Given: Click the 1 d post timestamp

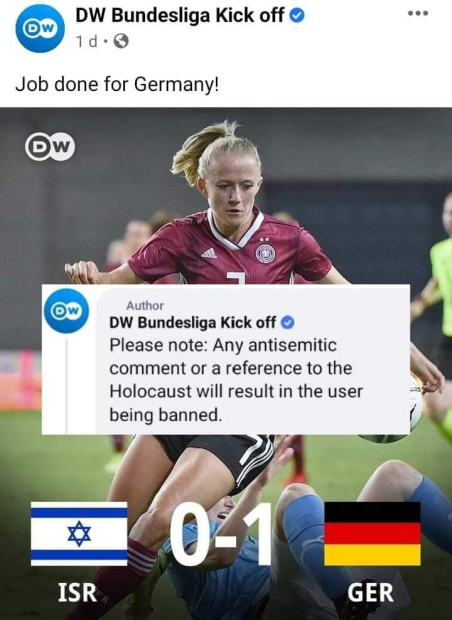Looking at the screenshot, I should pyautogui.click(x=87, y=41).
